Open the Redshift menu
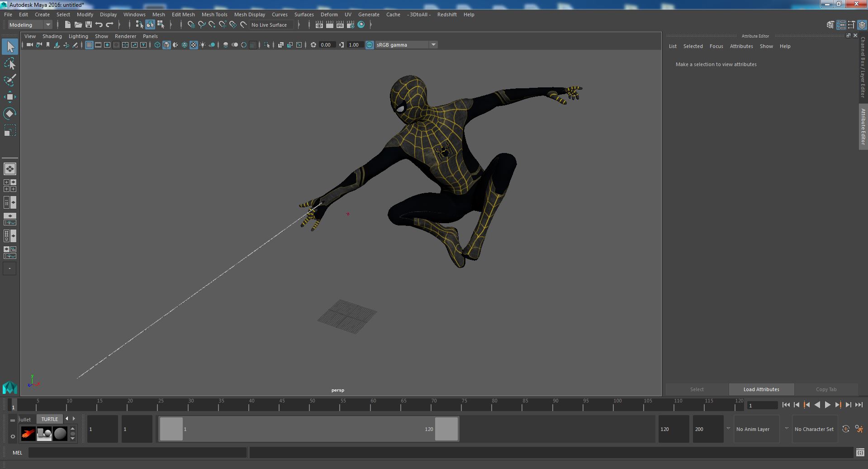The width and height of the screenshot is (868, 469). (447, 14)
